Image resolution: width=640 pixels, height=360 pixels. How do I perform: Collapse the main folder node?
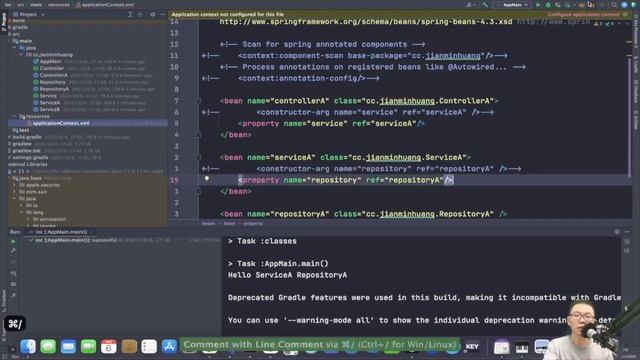tap(9, 41)
